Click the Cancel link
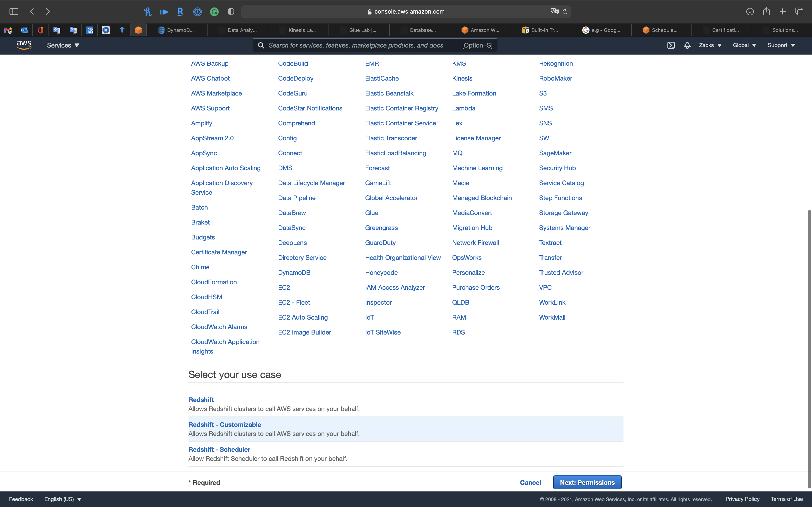Viewport: 812px width, 507px height. click(530, 482)
